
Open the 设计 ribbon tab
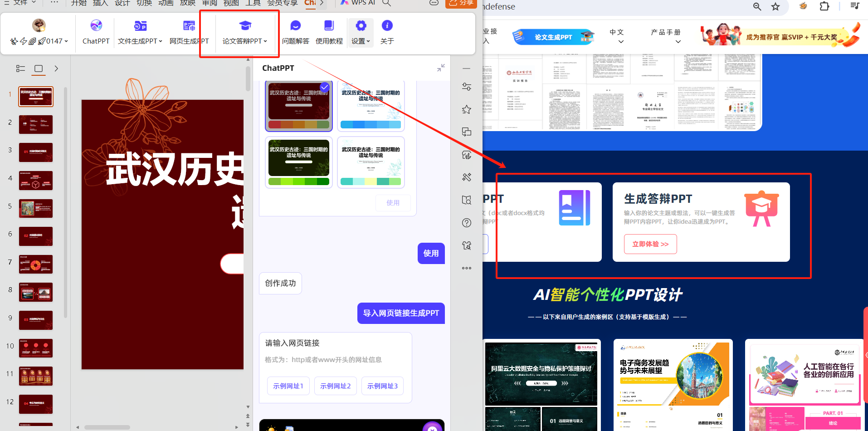tap(122, 3)
